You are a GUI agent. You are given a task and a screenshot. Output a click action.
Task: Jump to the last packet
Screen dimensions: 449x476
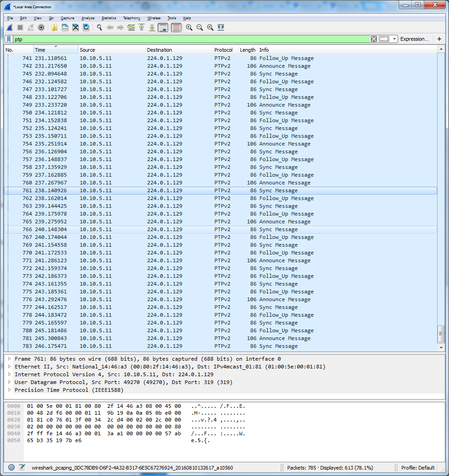[x=152, y=27]
